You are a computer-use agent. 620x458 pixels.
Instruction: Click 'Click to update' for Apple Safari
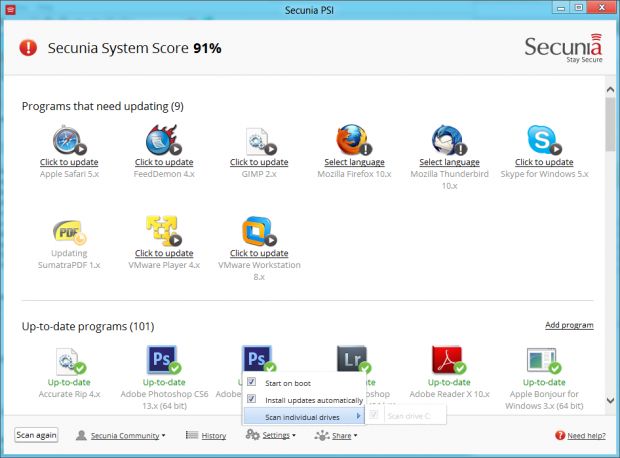click(69, 162)
